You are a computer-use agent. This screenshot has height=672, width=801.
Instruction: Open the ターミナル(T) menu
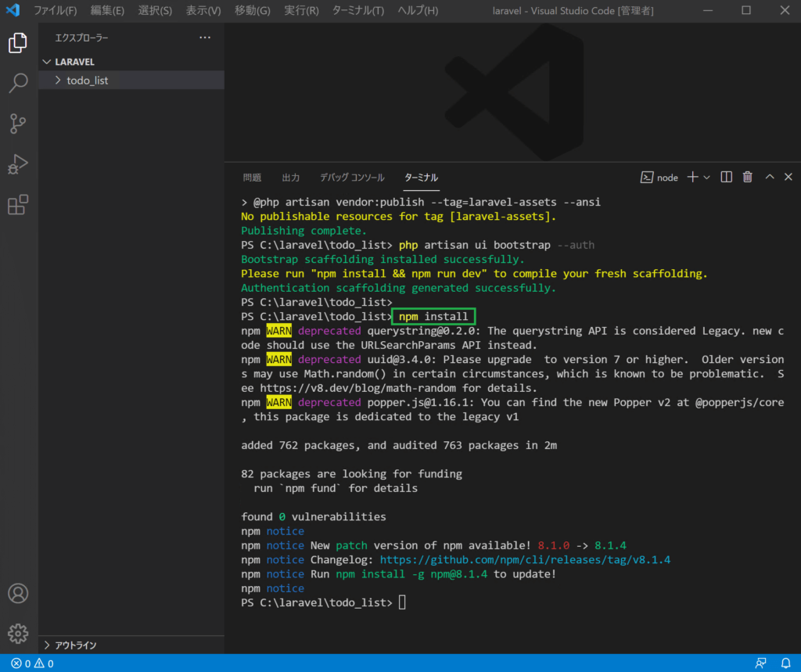click(358, 10)
